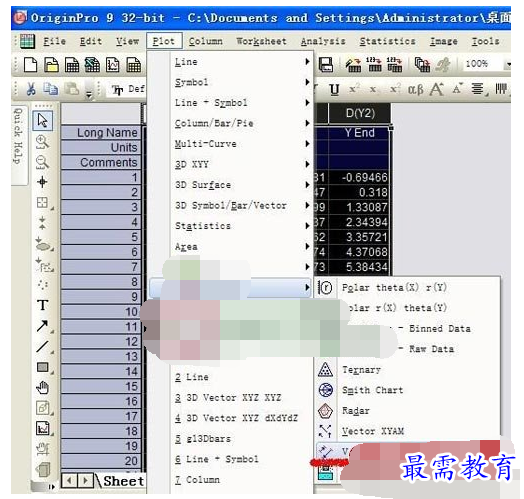Image resolution: width=524 pixels, height=499 pixels.
Task: Increase font size with large A
Action: 437,89
